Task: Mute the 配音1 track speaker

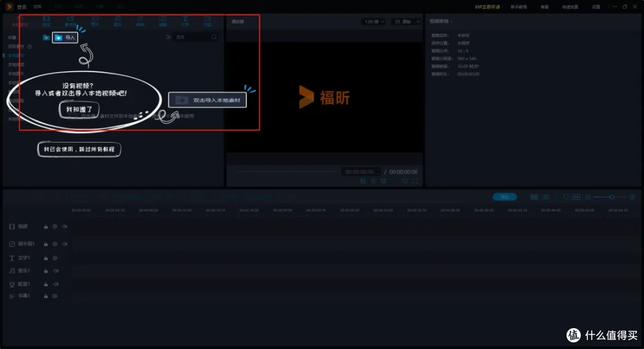Action: pos(56,284)
